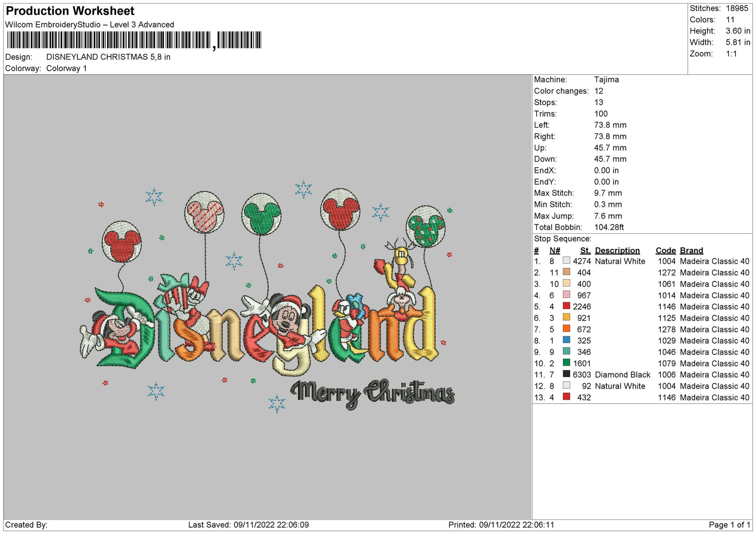Select the white swatch in row 12

(x=566, y=385)
